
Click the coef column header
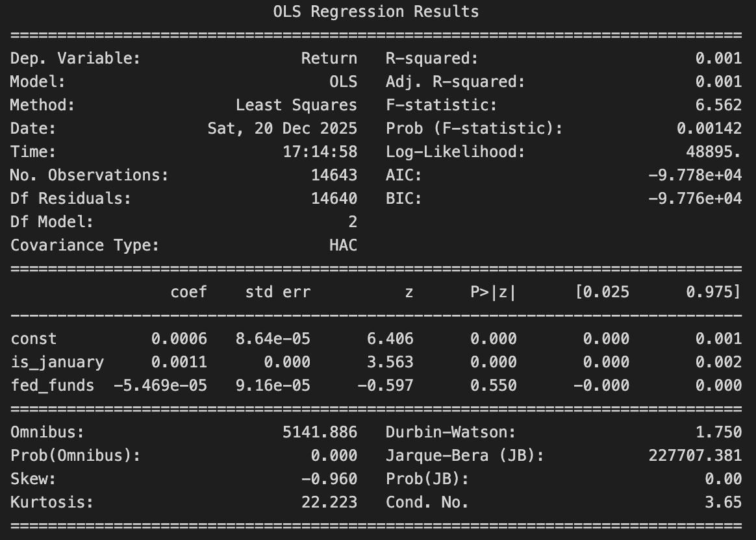pos(188,292)
